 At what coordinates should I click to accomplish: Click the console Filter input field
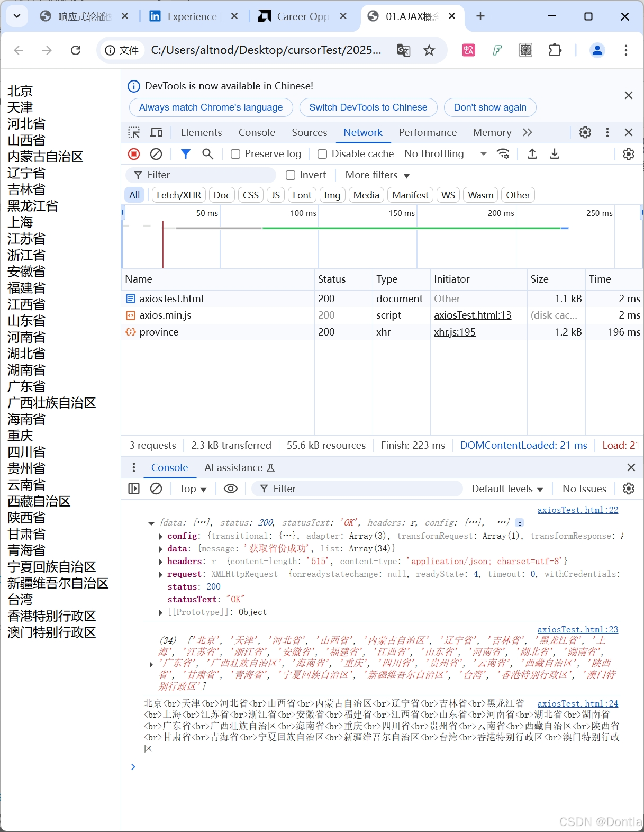coord(357,489)
